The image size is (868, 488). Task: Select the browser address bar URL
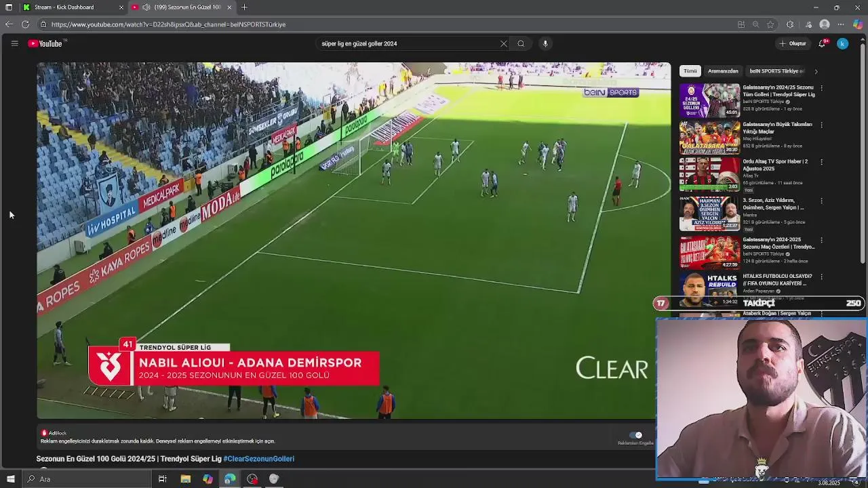168,24
